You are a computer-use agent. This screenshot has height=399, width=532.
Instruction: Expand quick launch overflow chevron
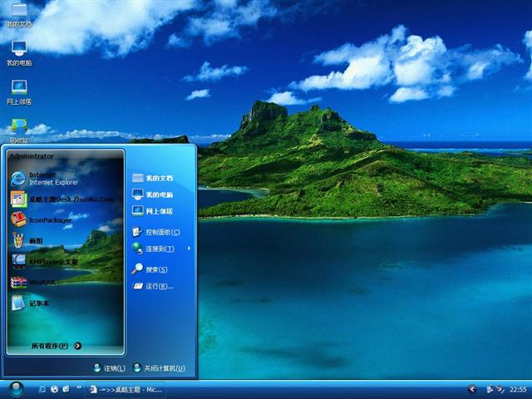tap(79, 387)
